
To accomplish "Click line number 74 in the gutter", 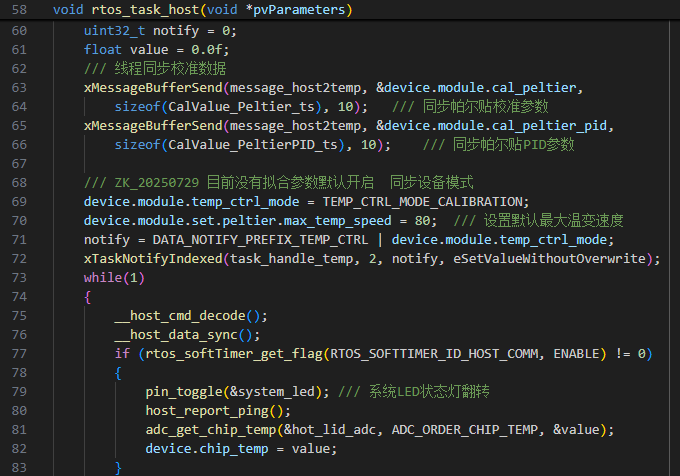I will [19, 297].
